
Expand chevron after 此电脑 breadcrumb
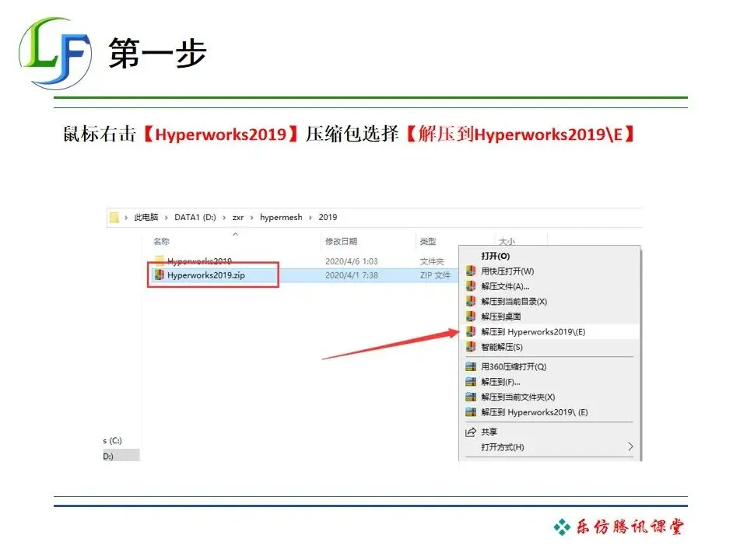coord(166,218)
